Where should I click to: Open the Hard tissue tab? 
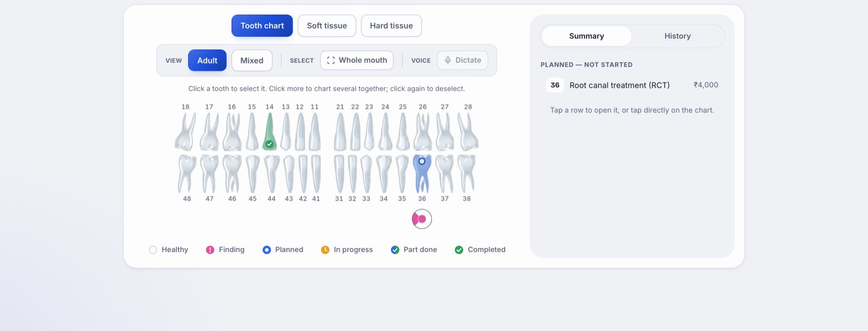pyautogui.click(x=391, y=25)
